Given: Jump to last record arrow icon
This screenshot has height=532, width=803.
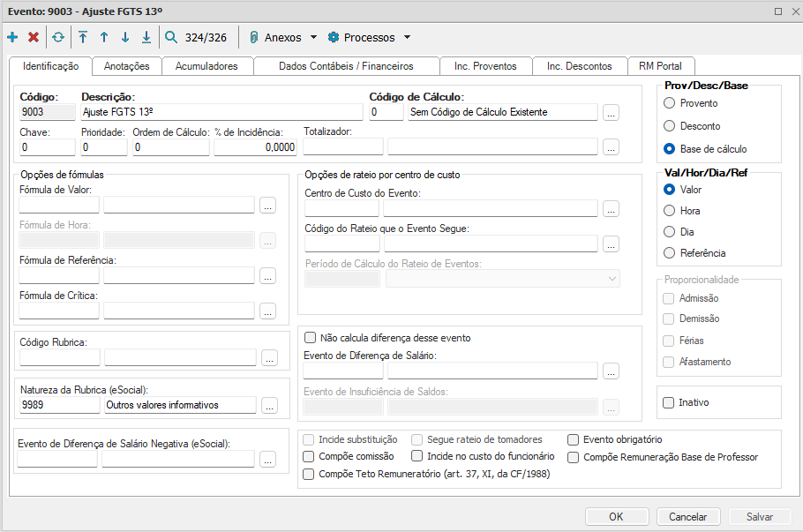Looking at the screenshot, I should [x=146, y=38].
